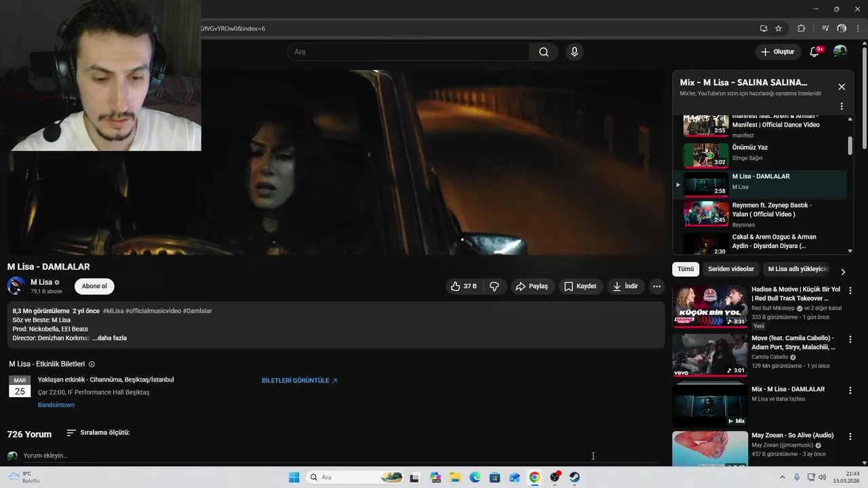
Task: Open BİLETLERİ GÖRÜNTÜLE tickets link
Action: point(300,381)
